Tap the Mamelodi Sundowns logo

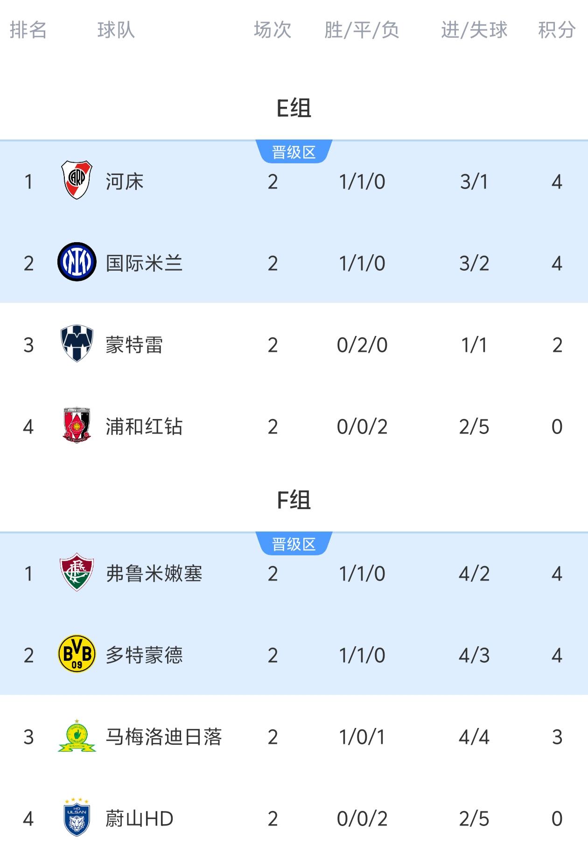tap(77, 735)
